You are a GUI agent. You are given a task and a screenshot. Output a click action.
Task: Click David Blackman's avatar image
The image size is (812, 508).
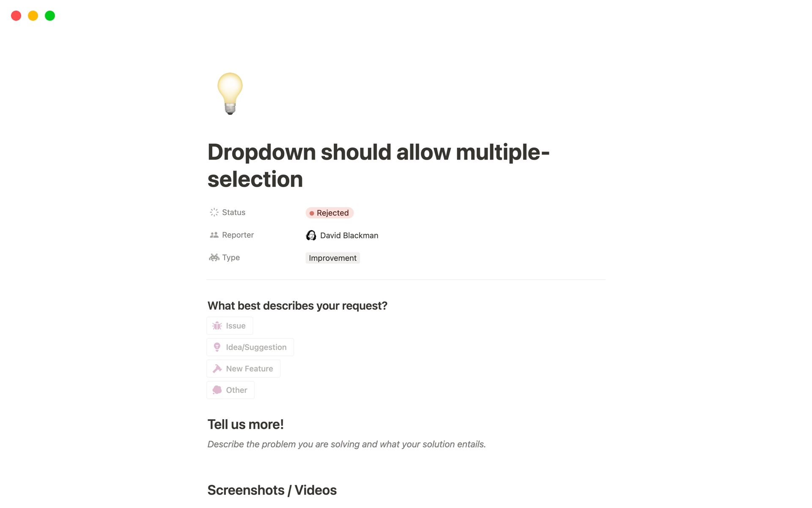pos(311,235)
